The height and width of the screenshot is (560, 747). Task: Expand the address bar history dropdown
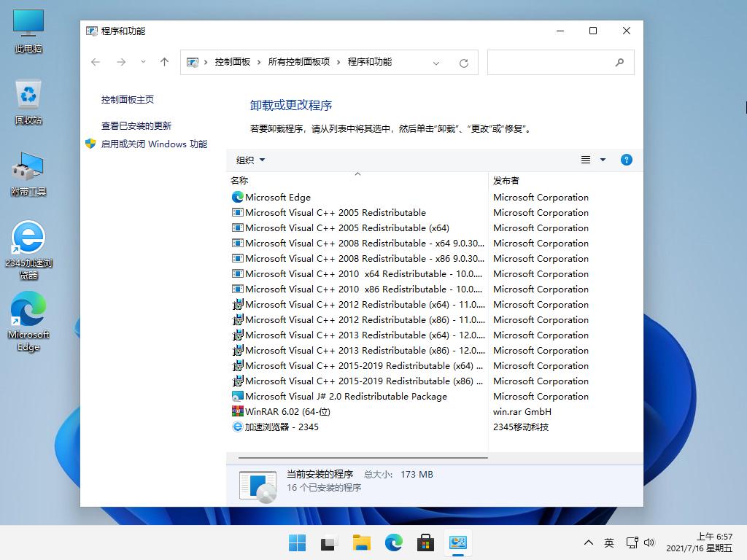click(436, 63)
